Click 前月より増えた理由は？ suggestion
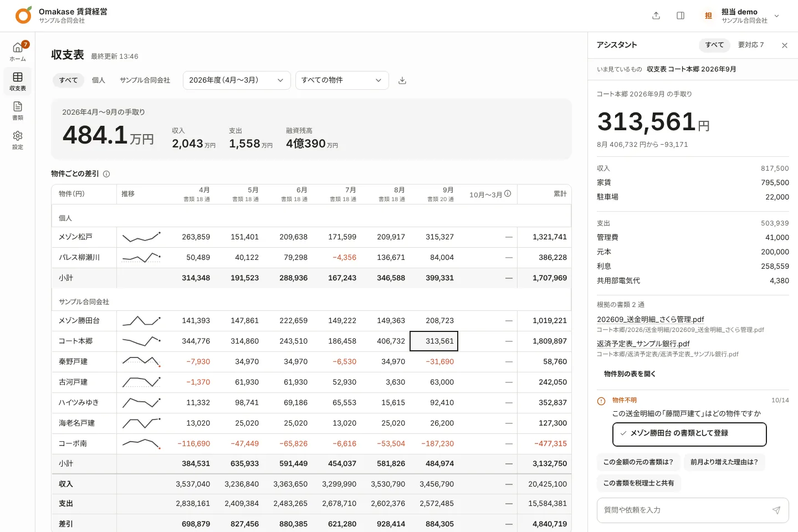798x532 pixels. click(724, 462)
